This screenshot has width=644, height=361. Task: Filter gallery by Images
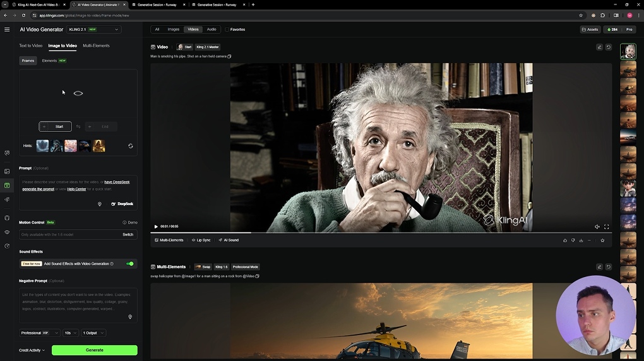pos(174,30)
